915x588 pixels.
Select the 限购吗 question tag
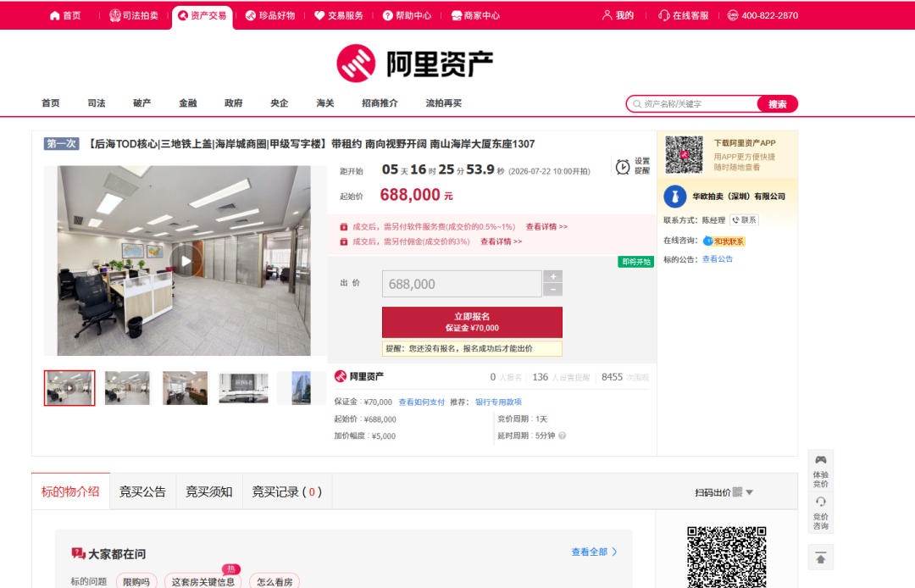[136, 581]
